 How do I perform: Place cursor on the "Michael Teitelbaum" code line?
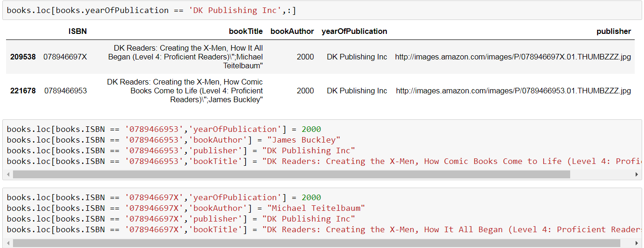[x=186, y=208]
